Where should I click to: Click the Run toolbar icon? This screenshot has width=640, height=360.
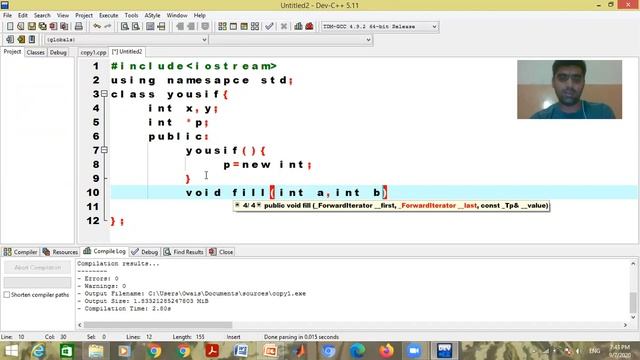point(233,27)
